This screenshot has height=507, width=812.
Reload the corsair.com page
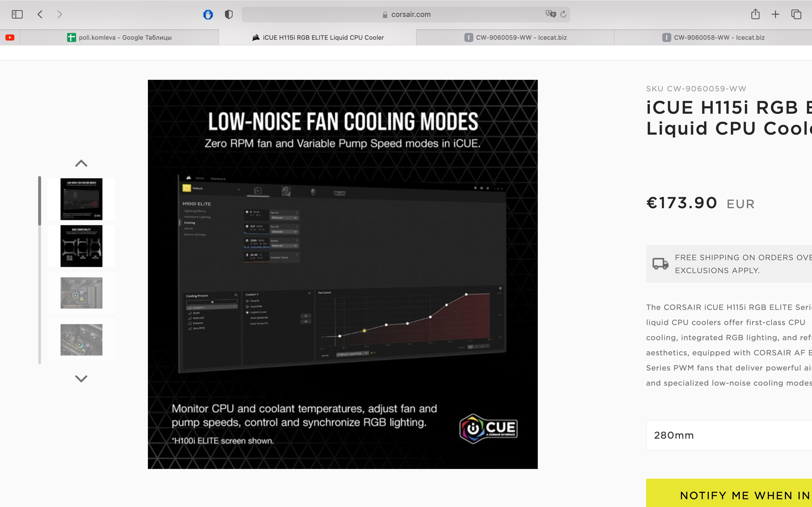[563, 14]
